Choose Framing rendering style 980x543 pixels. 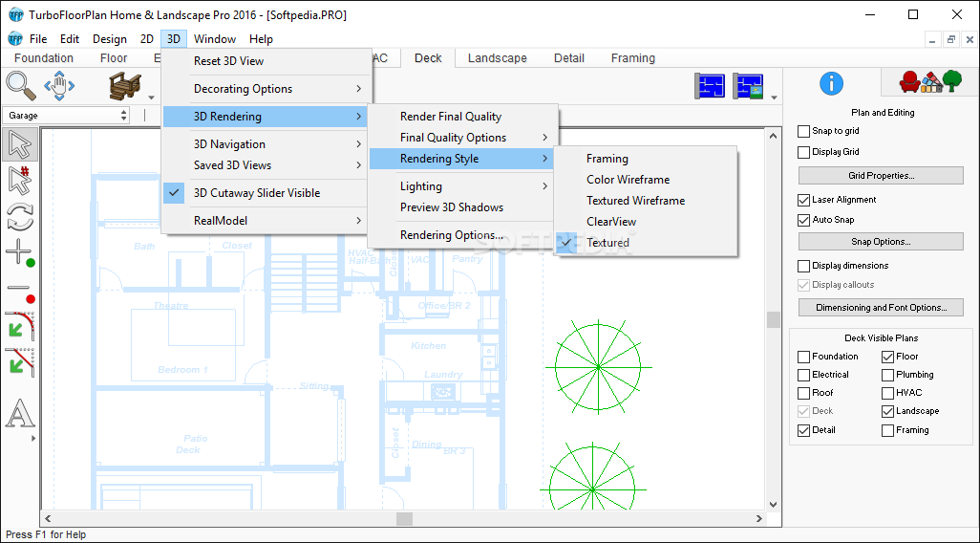pos(646,159)
